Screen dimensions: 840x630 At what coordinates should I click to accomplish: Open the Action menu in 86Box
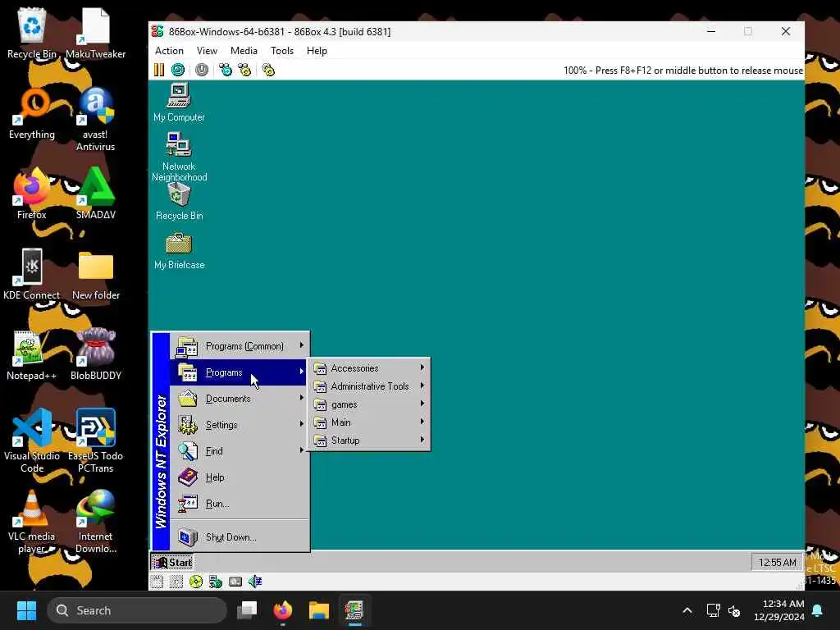coord(169,51)
